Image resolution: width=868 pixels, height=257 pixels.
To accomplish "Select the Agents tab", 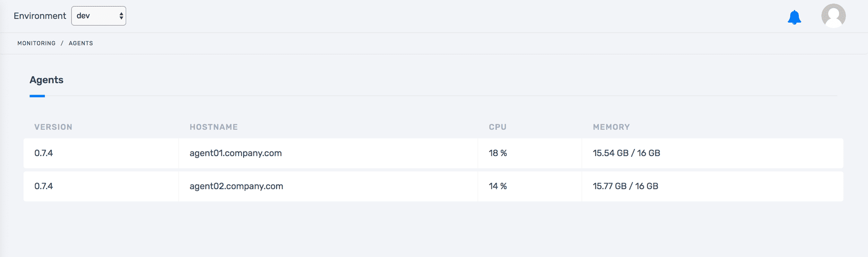I will pos(47,80).
